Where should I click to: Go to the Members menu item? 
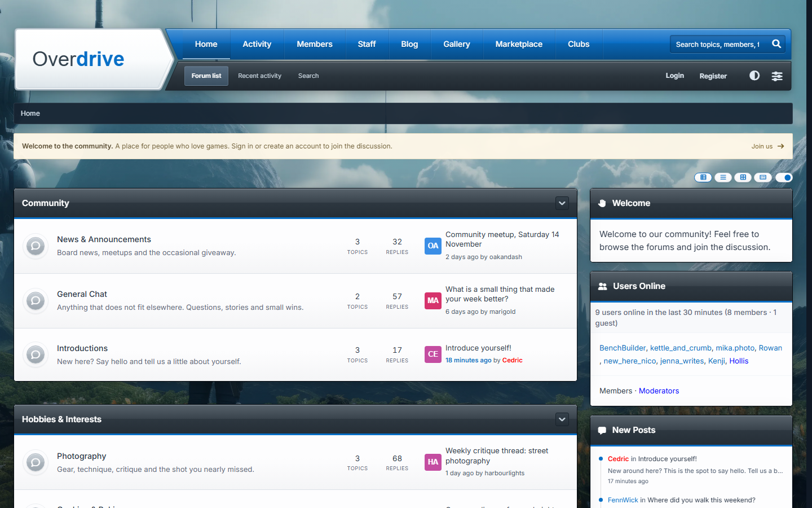(315, 44)
